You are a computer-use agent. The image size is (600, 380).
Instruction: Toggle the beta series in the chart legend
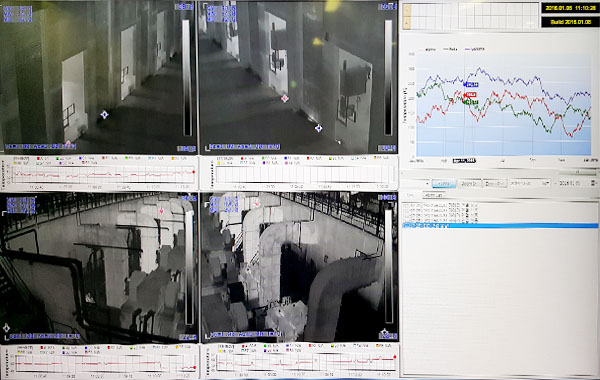[x=450, y=49]
